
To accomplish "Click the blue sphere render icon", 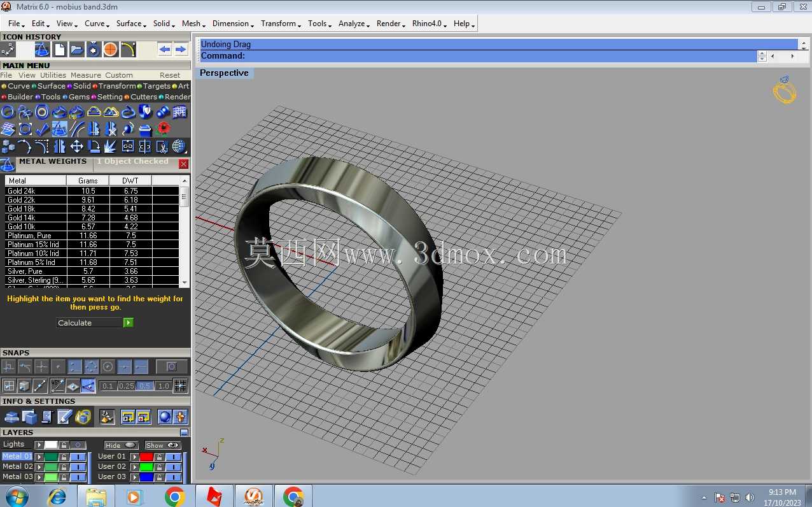I will tap(165, 417).
